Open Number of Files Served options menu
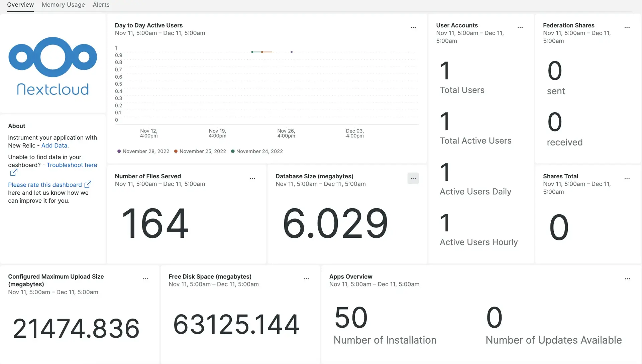This screenshot has height=364, width=642. tap(252, 178)
